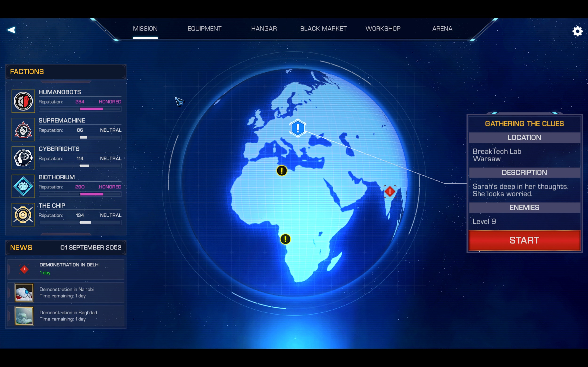This screenshot has width=588, height=367.
Task: Select the Demonstration in Nairobi news entry
Action: 66,293
